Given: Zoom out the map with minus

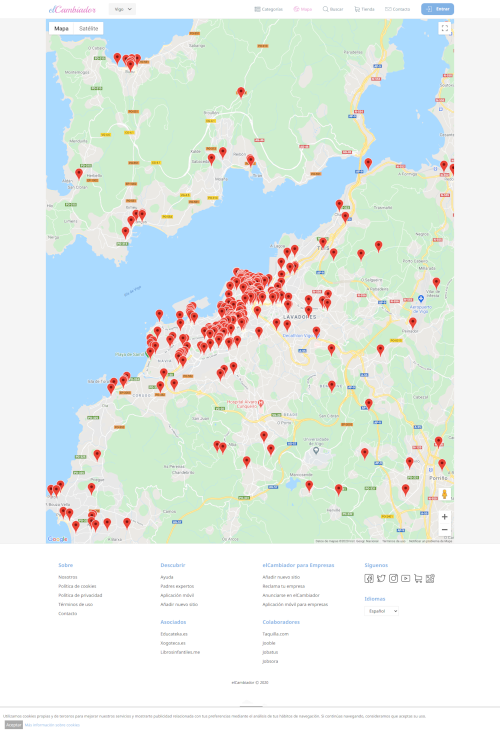Looking at the screenshot, I should [x=445, y=530].
